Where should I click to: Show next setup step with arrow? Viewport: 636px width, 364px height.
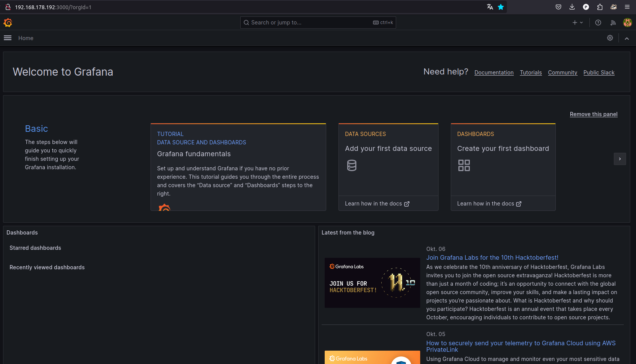tap(620, 159)
